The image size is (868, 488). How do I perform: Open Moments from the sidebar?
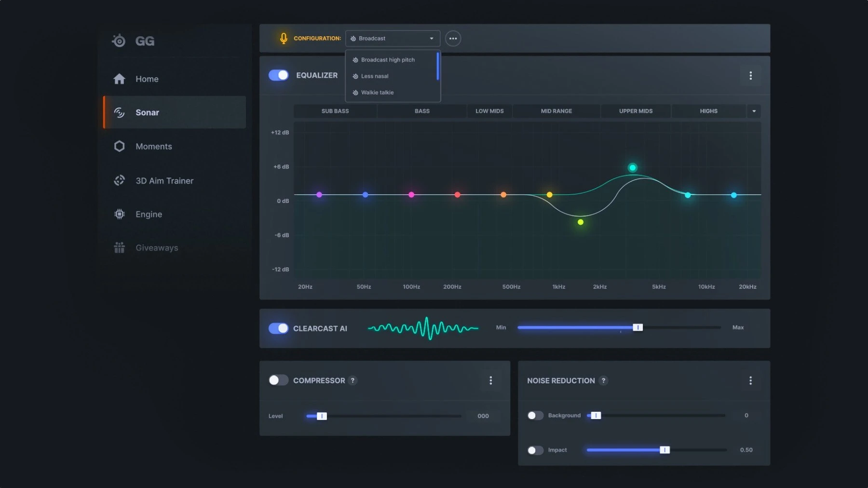click(119, 146)
